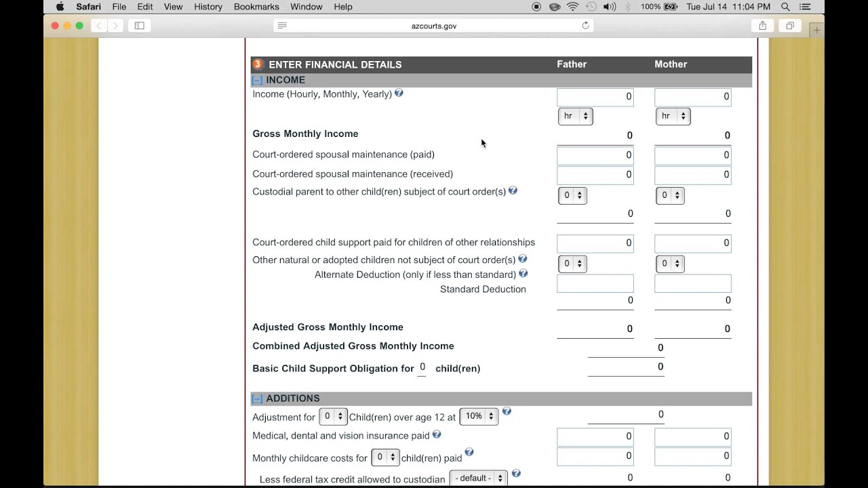Open help icon for children over age 12 adjustment
The height and width of the screenshot is (488, 868).
[x=507, y=411]
